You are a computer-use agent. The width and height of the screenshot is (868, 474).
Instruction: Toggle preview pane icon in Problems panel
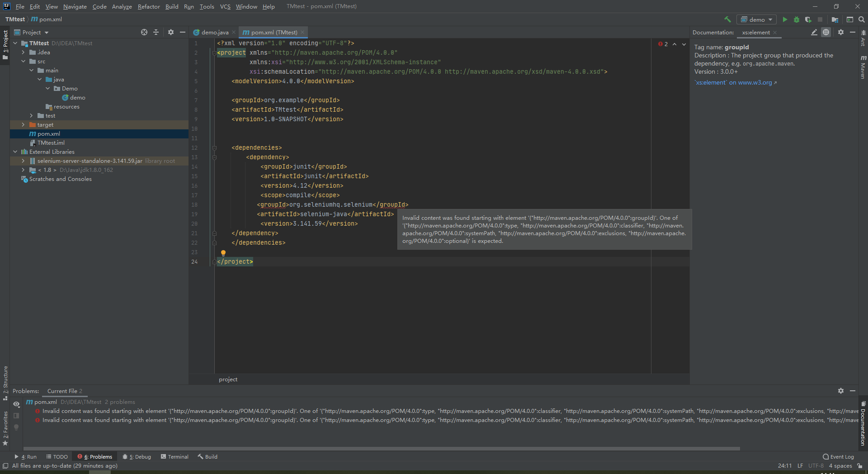coord(16,416)
